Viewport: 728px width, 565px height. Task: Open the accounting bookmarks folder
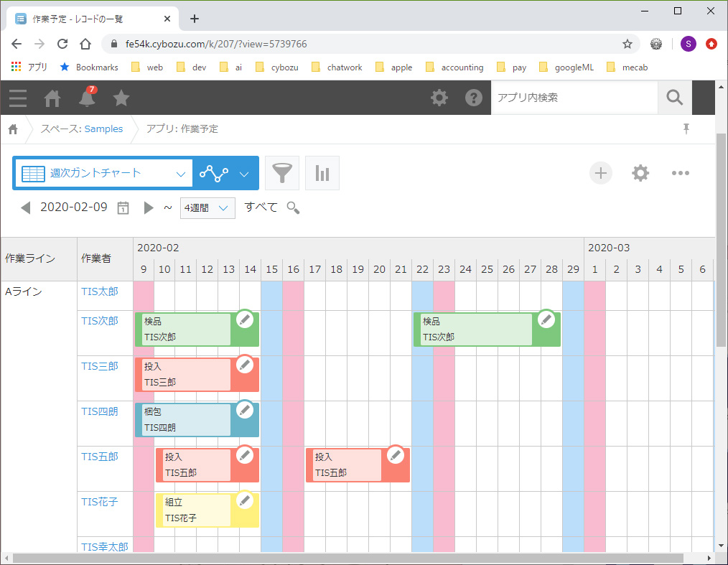(454, 67)
